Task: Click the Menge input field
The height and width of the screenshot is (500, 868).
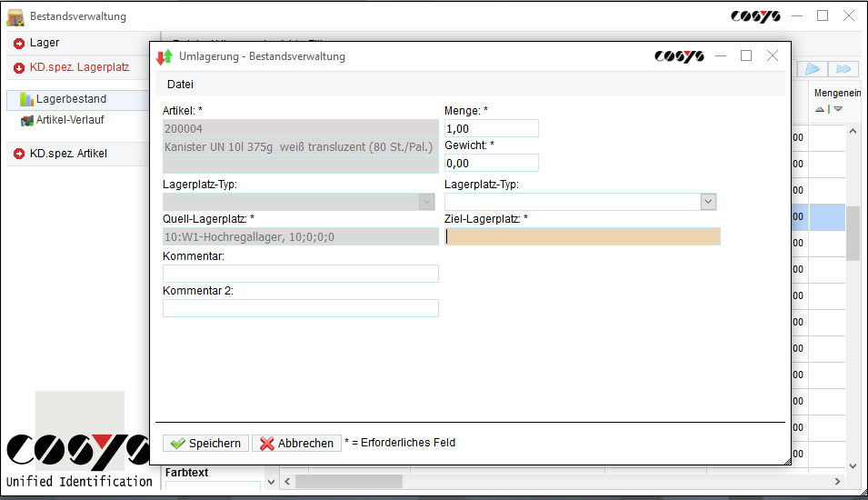Action: click(x=491, y=129)
